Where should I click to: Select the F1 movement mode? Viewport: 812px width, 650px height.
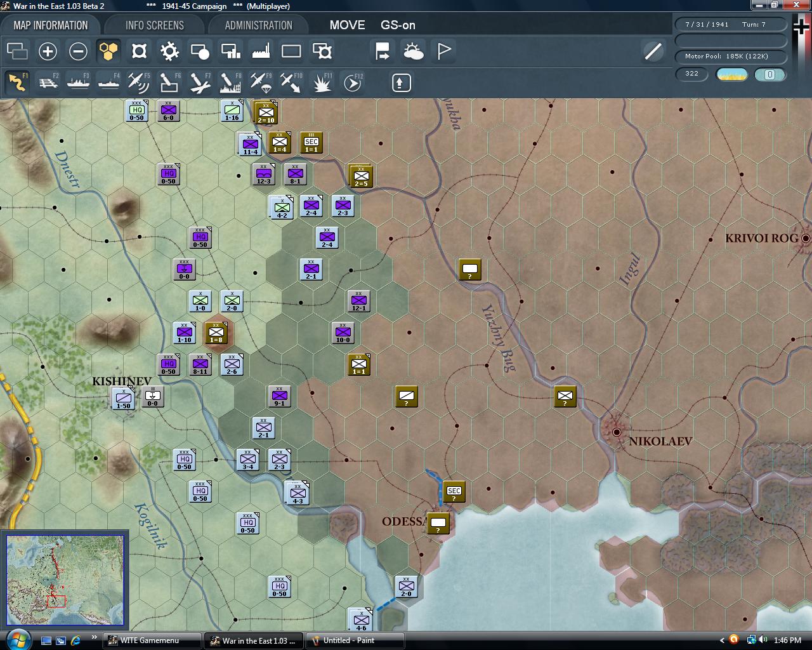tap(17, 83)
